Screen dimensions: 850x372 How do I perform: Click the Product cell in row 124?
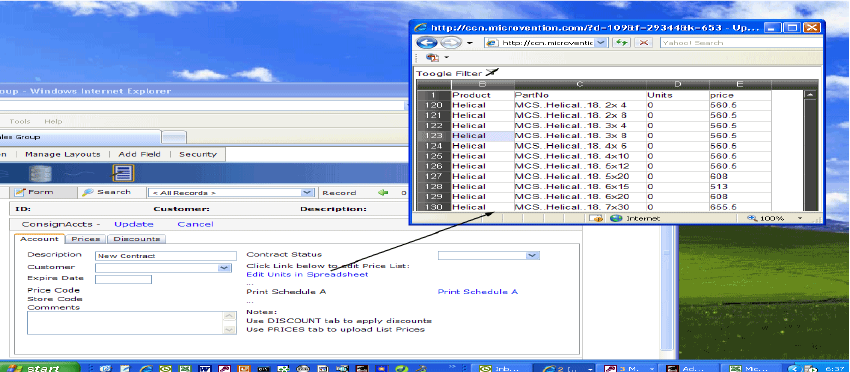pos(482,146)
